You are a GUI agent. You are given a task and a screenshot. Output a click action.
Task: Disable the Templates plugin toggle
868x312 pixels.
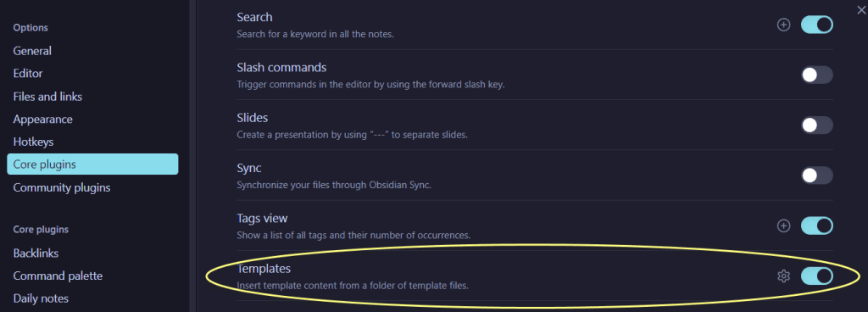click(x=816, y=276)
